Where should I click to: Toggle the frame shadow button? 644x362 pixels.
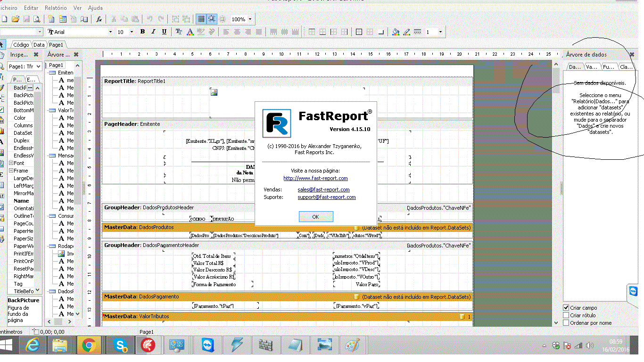[381, 32]
